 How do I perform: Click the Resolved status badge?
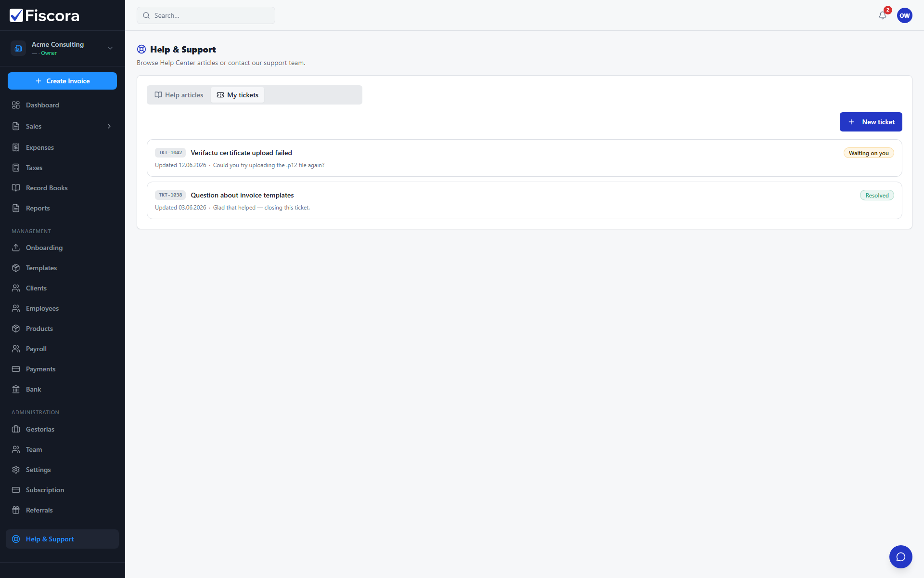877,195
